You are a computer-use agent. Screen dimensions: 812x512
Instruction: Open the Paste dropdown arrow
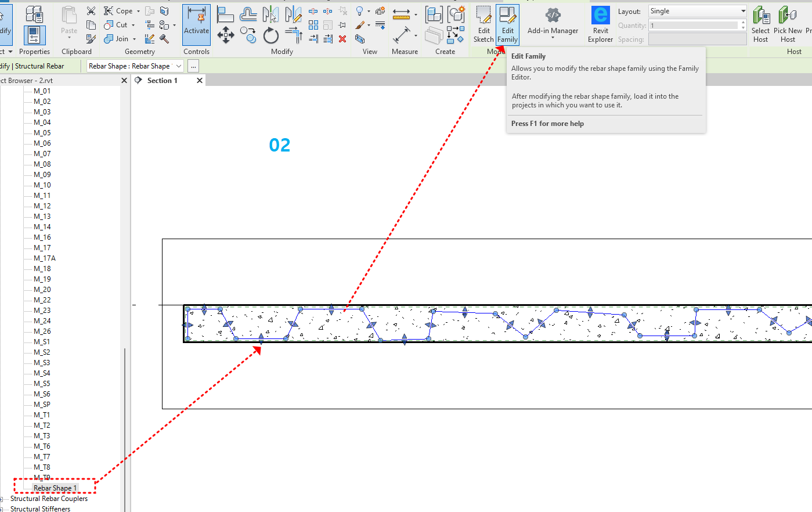pyautogui.click(x=69, y=38)
